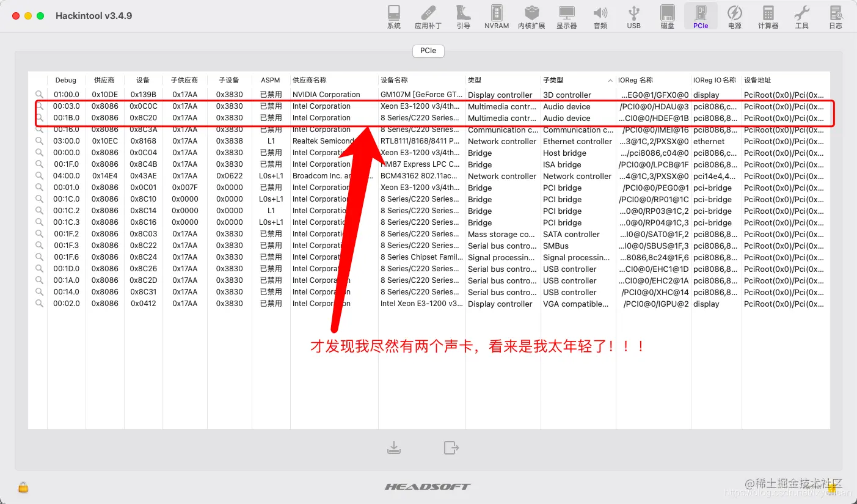Image resolution: width=857 pixels, height=504 pixels.
Task: Click magnifier icon for the 01:00.0 row
Action: click(40, 94)
